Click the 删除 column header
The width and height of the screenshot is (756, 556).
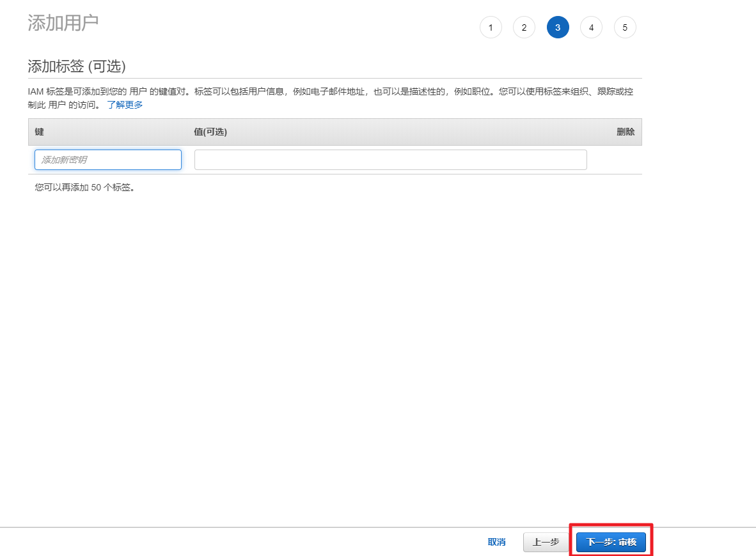(x=625, y=132)
